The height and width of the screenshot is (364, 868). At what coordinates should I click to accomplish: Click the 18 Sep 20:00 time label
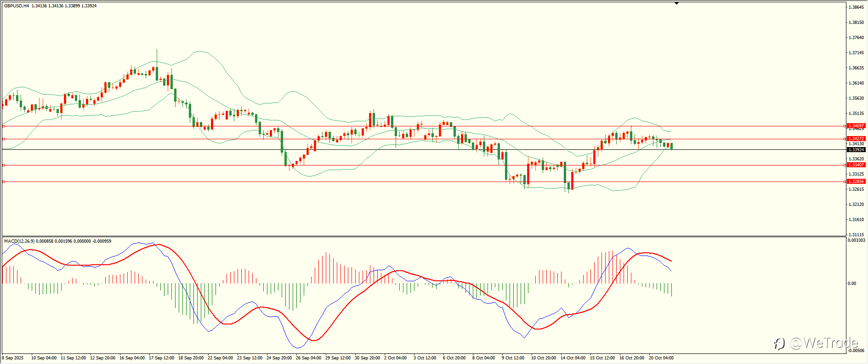(x=191, y=358)
